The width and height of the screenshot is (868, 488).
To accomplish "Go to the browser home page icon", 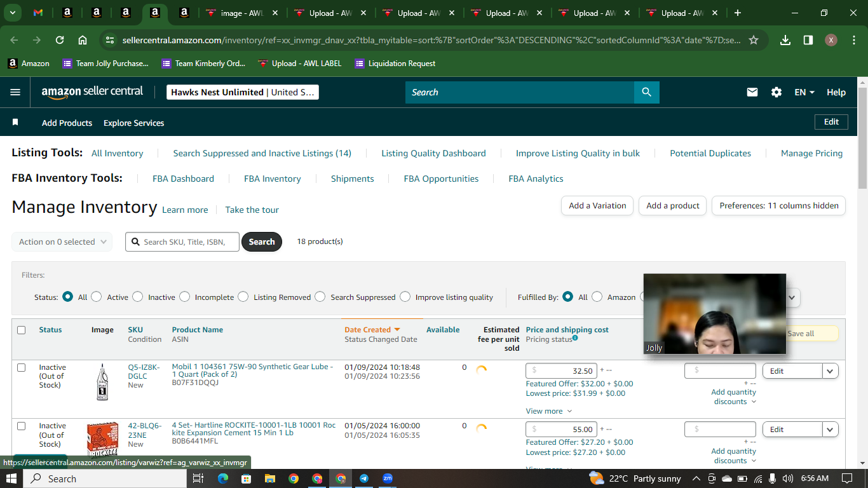I will (83, 40).
